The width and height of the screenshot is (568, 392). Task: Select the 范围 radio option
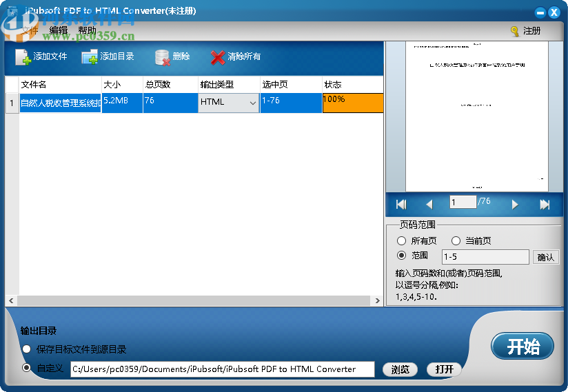pos(401,256)
